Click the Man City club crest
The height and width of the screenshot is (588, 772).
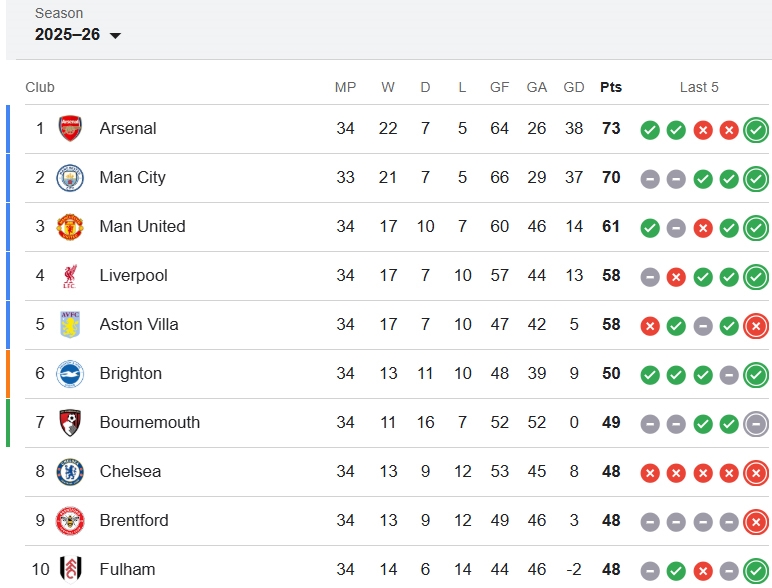70,177
